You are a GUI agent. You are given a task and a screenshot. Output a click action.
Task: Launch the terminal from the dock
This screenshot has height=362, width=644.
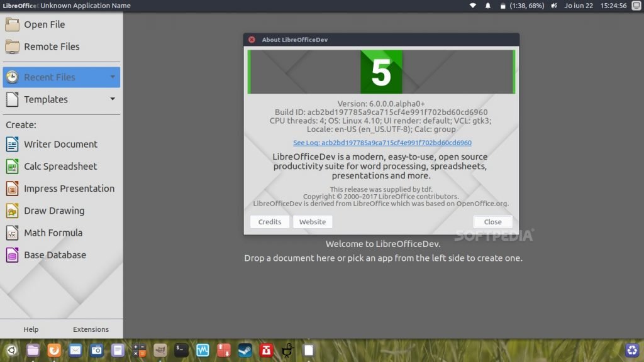pyautogui.click(x=181, y=350)
